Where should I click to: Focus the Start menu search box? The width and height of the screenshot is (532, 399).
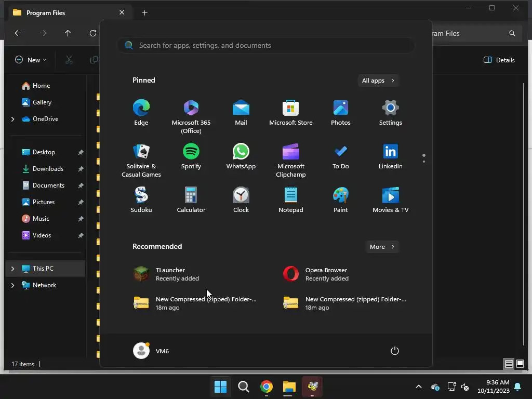(265, 46)
